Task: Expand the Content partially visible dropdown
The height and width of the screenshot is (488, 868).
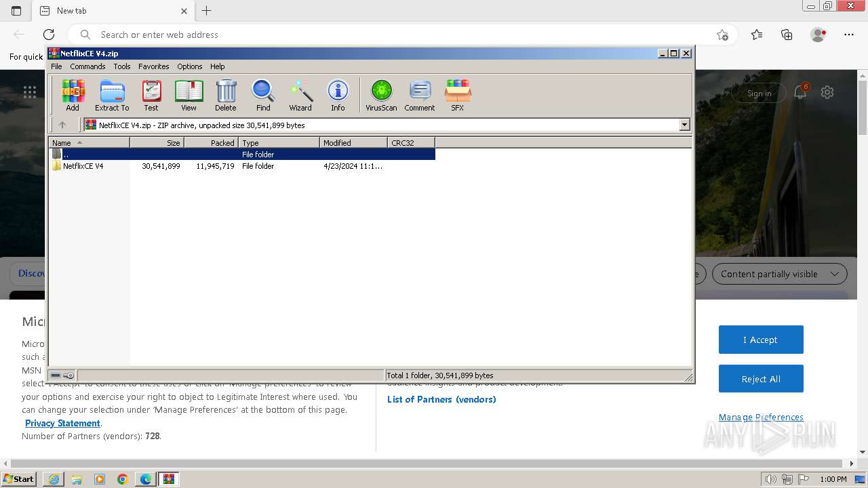Action: [x=779, y=274]
